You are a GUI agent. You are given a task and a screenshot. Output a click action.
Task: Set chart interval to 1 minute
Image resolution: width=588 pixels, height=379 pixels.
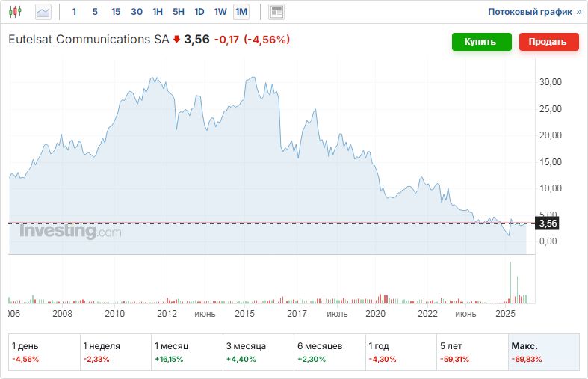point(74,12)
